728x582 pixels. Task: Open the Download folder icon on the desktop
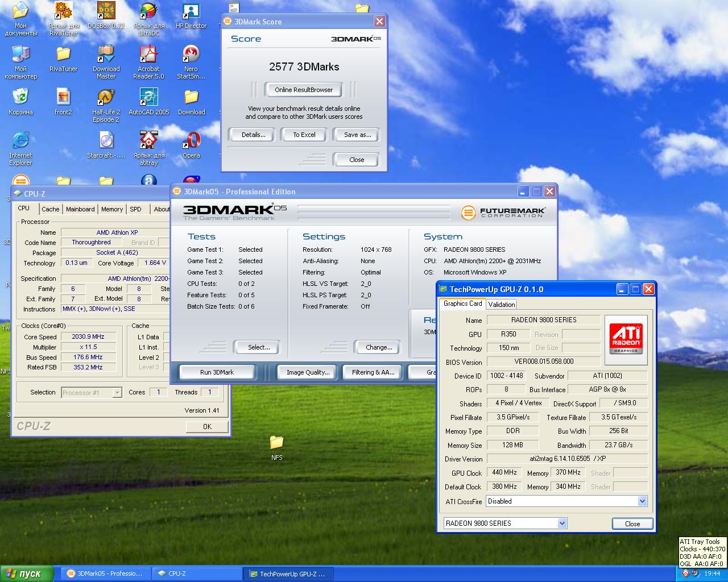tap(191, 97)
